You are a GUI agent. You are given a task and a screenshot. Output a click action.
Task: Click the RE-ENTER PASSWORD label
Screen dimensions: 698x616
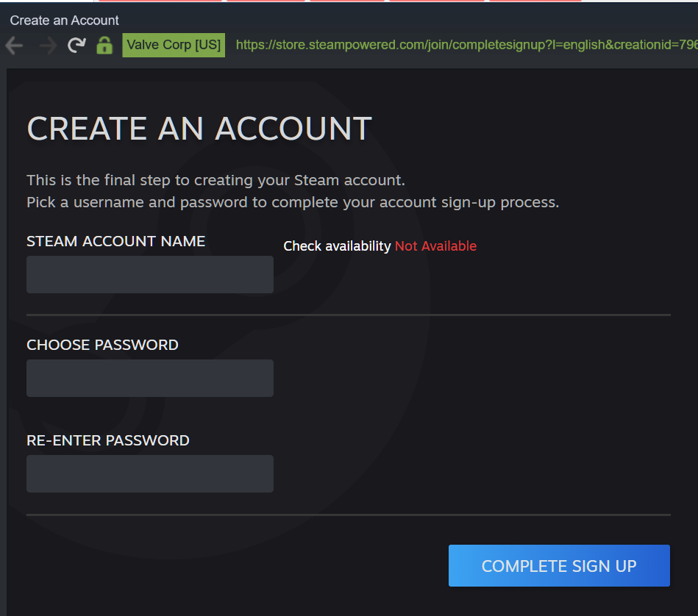click(x=108, y=440)
